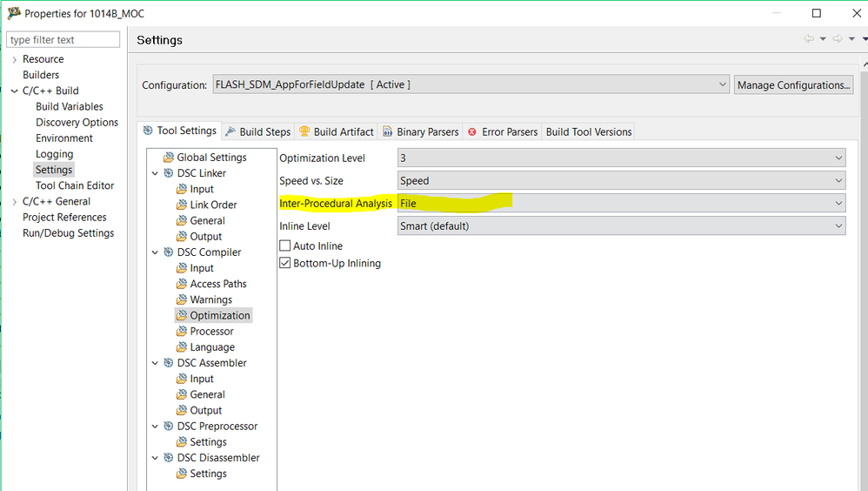The width and height of the screenshot is (868, 491).
Task: Click the DSC Compiler gear icon
Action: coord(168,252)
